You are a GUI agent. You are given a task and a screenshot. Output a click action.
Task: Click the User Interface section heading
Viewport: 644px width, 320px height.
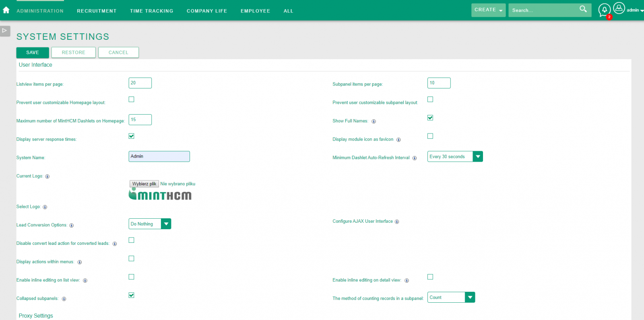(35, 65)
